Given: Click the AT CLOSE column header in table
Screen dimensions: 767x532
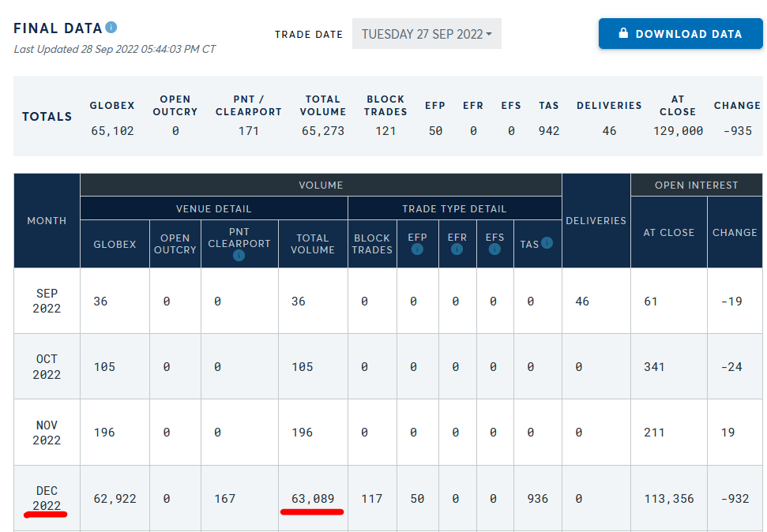Looking at the screenshot, I should click(669, 232).
